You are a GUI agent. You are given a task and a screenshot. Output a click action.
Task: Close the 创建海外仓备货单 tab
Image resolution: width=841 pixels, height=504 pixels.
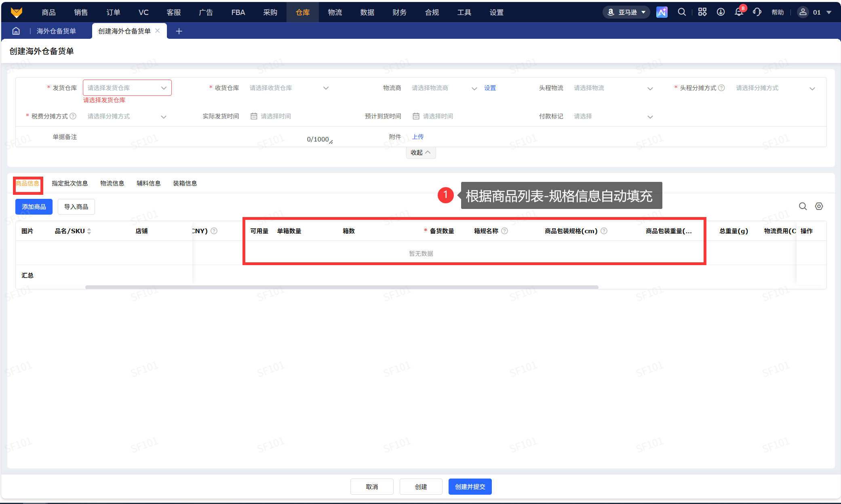(158, 31)
